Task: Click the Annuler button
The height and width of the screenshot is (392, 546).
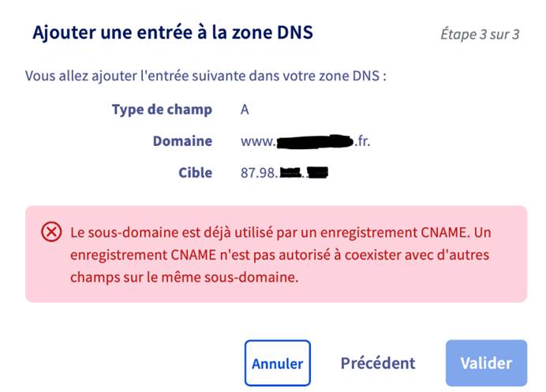Action: coord(278,363)
